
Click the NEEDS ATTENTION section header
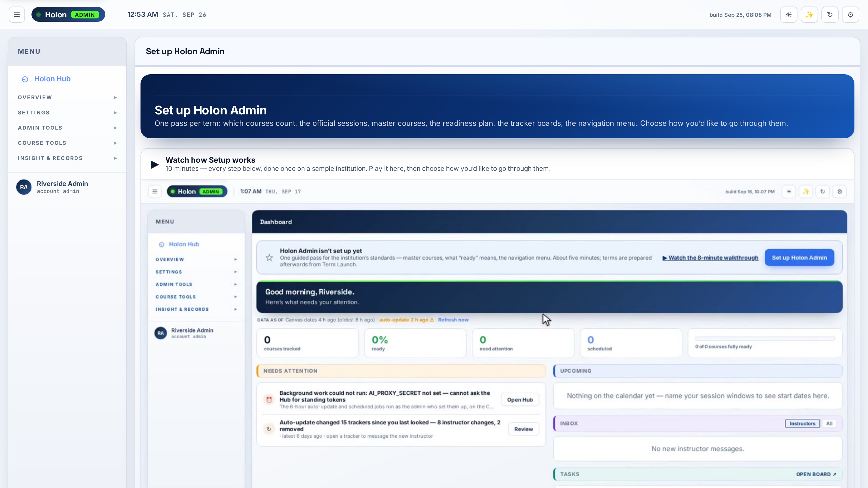[x=401, y=371]
